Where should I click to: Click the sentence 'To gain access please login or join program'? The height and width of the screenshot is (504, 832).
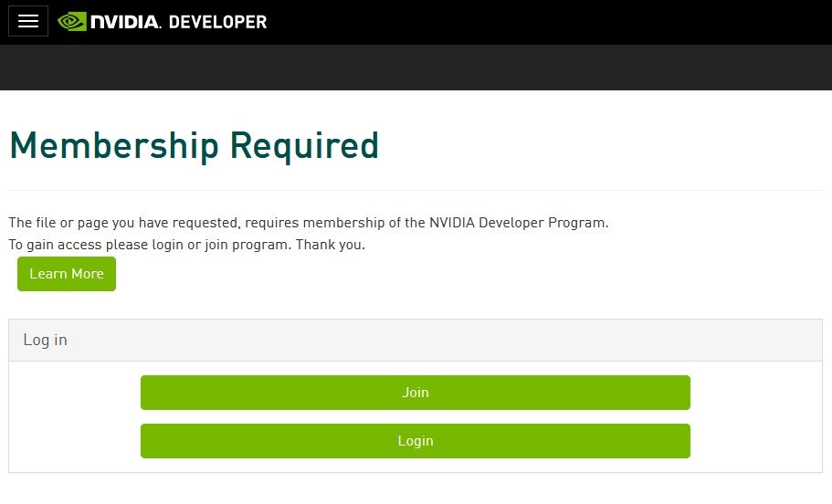click(x=150, y=245)
